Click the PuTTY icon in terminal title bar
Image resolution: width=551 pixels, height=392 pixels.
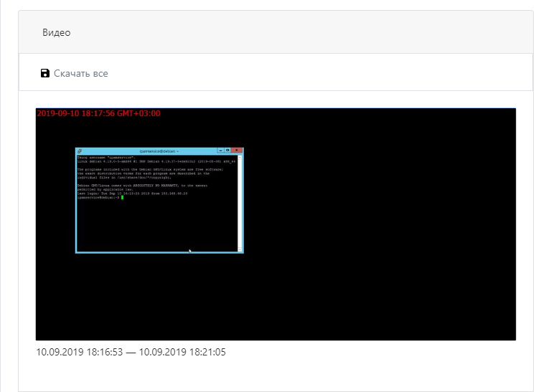click(79, 151)
